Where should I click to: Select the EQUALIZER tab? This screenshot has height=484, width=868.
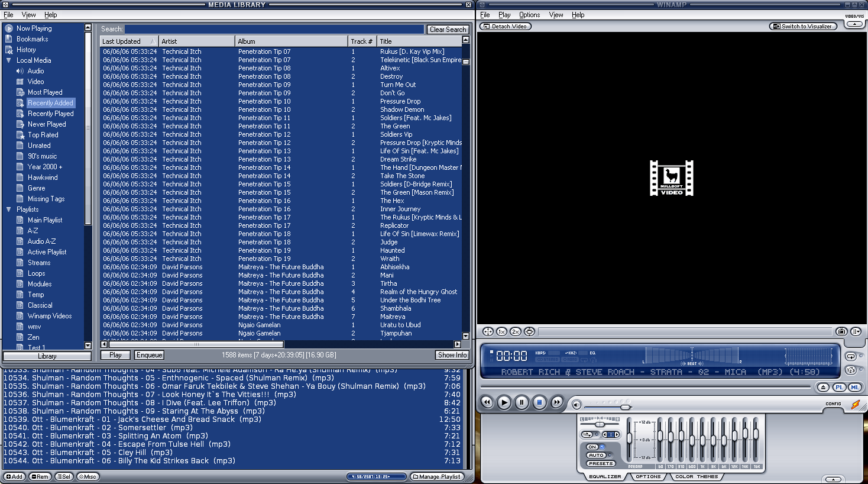point(605,476)
